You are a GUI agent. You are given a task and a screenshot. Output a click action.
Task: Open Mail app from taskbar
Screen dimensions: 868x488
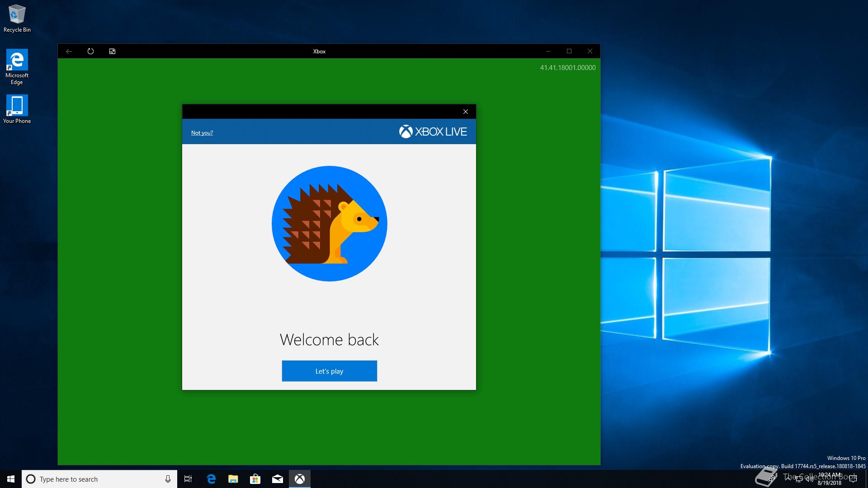pos(277,479)
